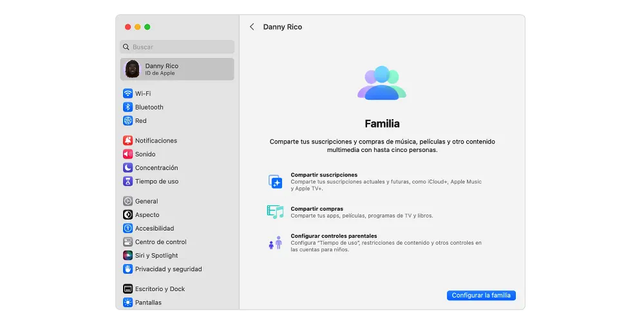
Task: Select the Notificaciones label in sidebar
Action: [156, 140]
